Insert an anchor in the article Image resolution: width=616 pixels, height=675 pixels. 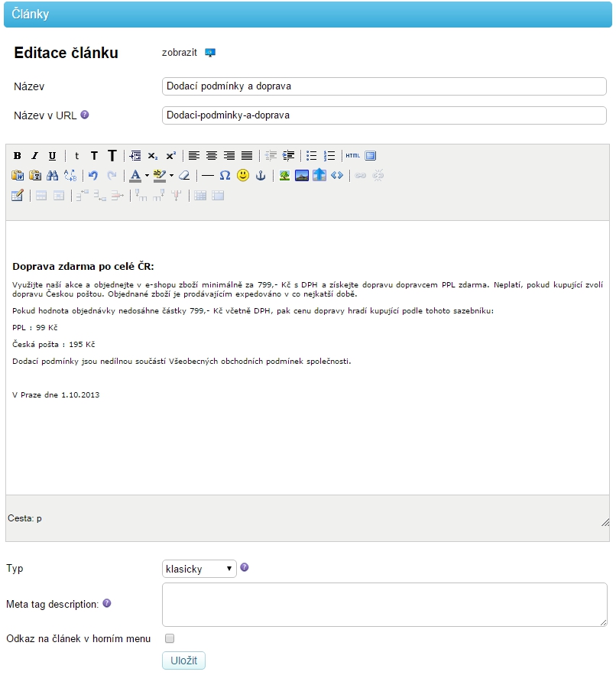click(260, 175)
